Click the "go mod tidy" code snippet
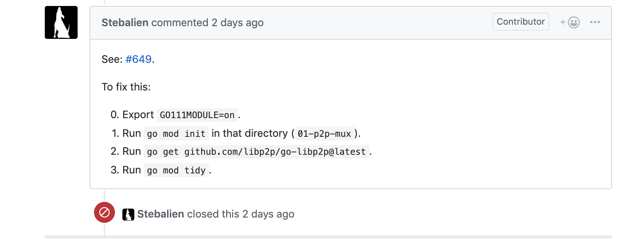 pyautogui.click(x=176, y=170)
